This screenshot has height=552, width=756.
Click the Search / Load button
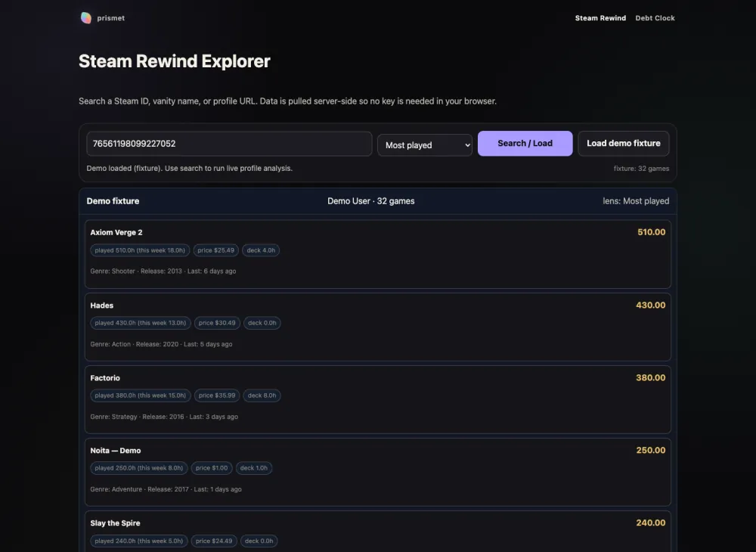click(525, 143)
